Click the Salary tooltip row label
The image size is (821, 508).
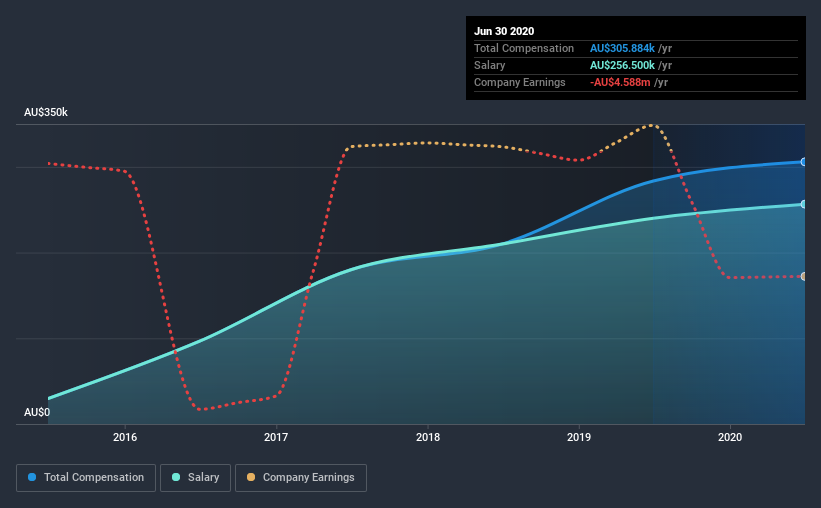(490, 65)
